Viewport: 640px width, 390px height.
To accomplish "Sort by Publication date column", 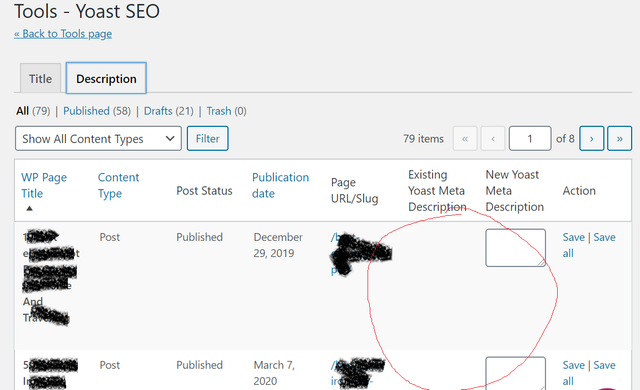I will point(280,185).
